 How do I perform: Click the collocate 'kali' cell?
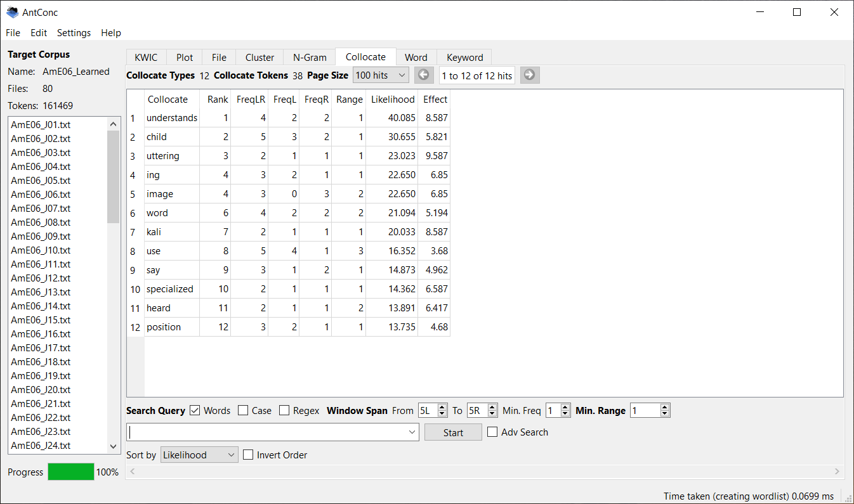pyautogui.click(x=172, y=232)
